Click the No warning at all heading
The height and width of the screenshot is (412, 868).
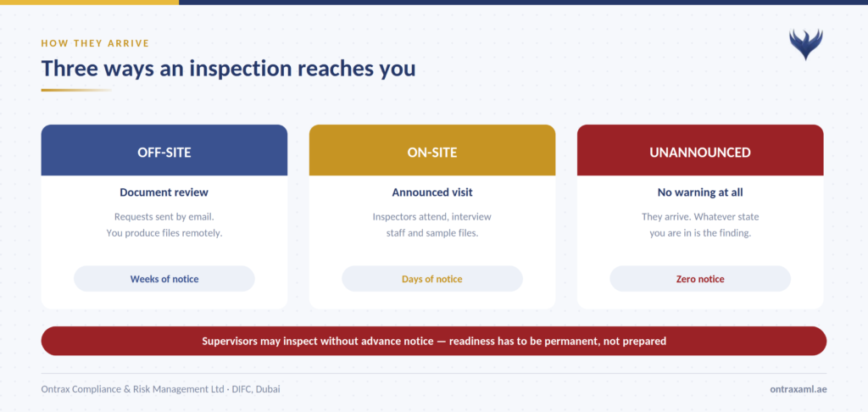click(700, 192)
